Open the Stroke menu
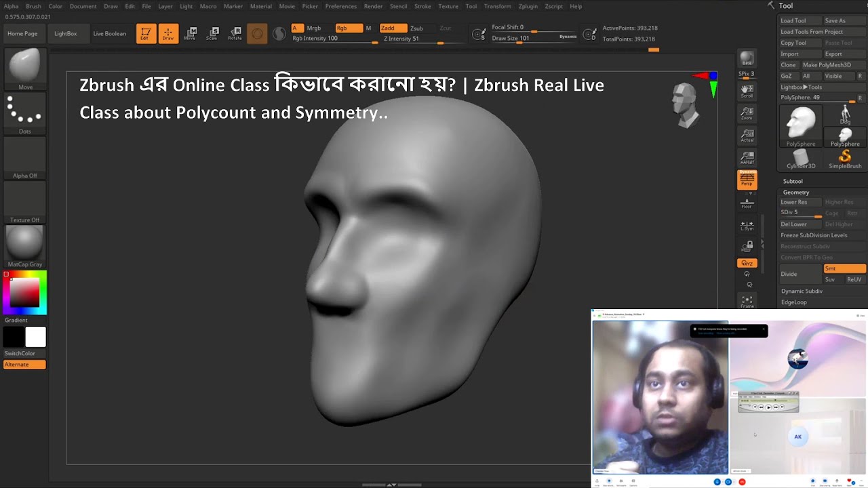 422,6
